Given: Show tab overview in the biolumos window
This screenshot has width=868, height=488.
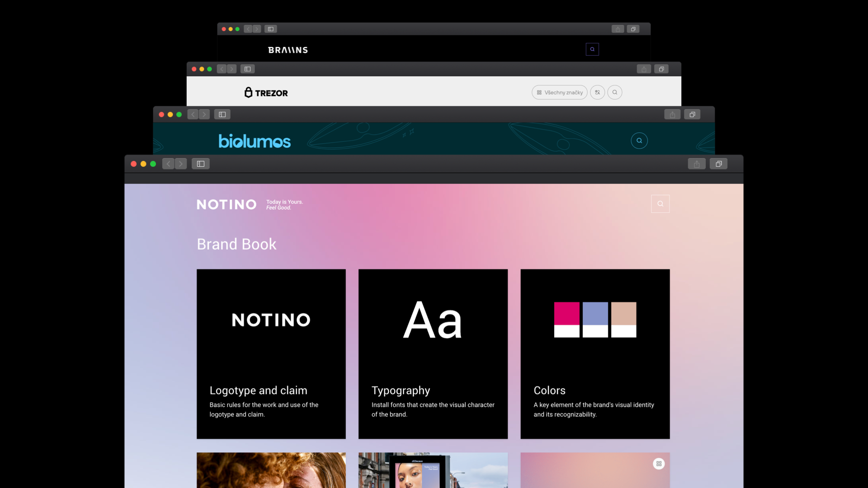Looking at the screenshot, I should [692, 115].
